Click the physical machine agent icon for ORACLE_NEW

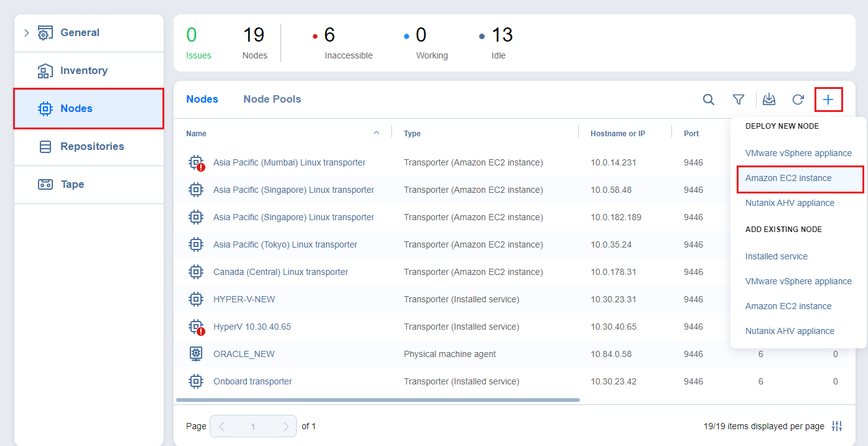(x=196, y=353)
